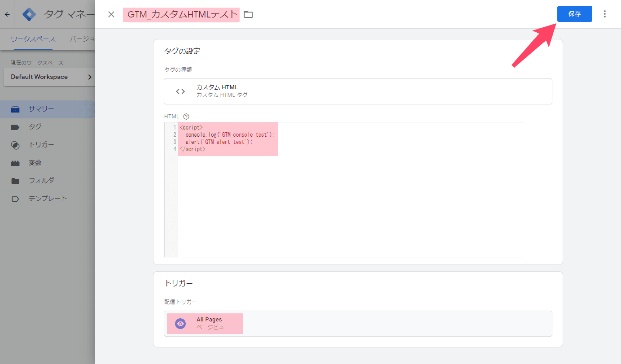Click the code brackets icon for カスタム HTML
This screenshot has height=364, width=621.
point(180,91)
